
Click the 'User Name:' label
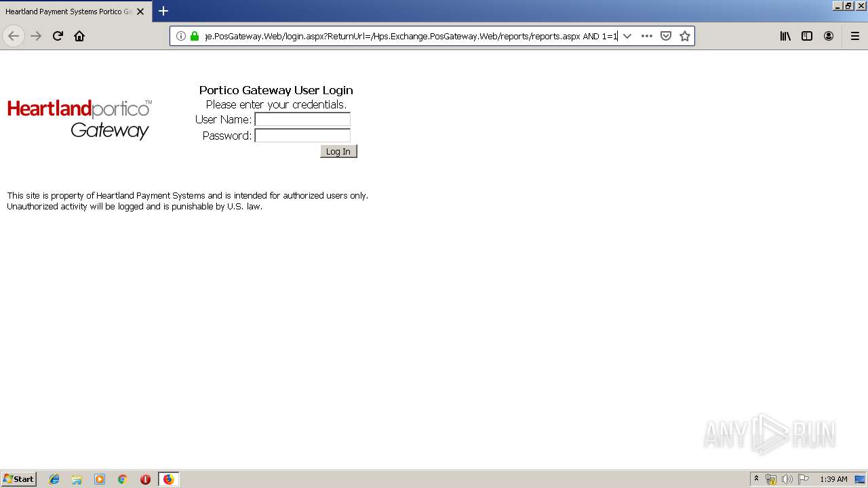pos(223,119)
